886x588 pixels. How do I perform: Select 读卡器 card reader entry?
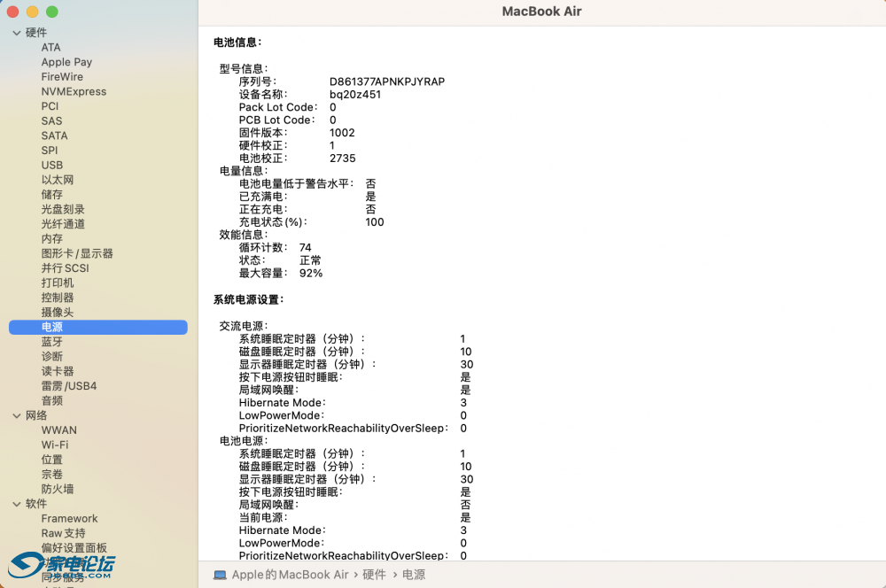57,371
